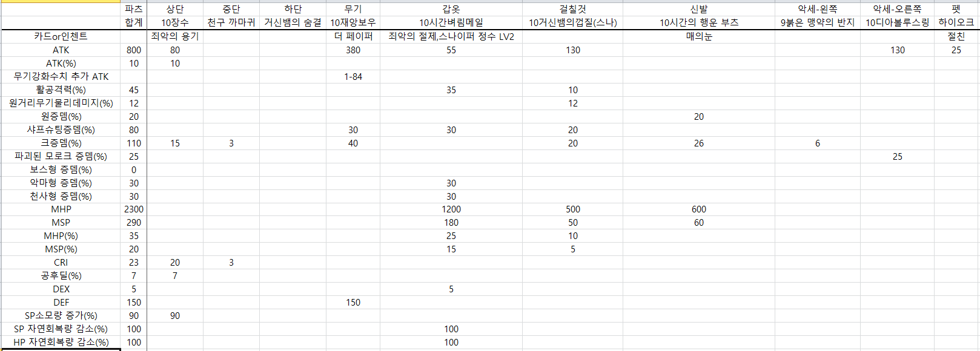Select the weapon ATK cell showing 380
The image size is (980, 351).
click(x=353, y=50)
